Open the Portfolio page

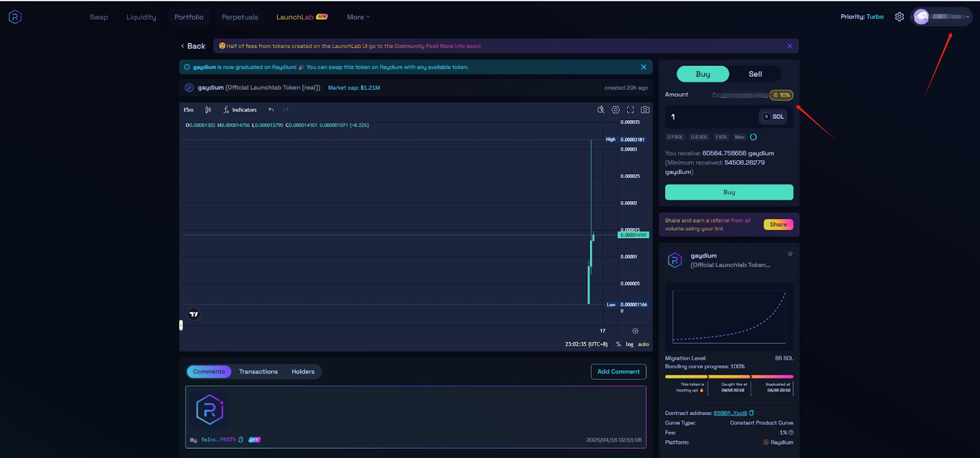click(189, 17)
